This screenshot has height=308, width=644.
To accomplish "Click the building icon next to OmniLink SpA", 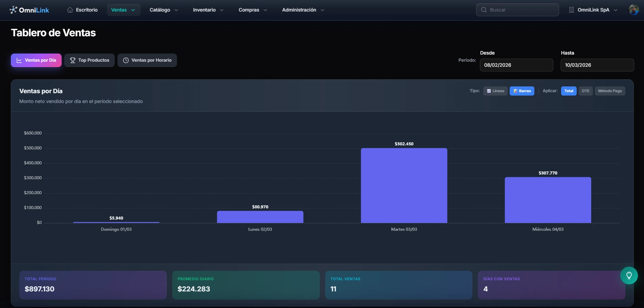I will click(x=572, y=10).
